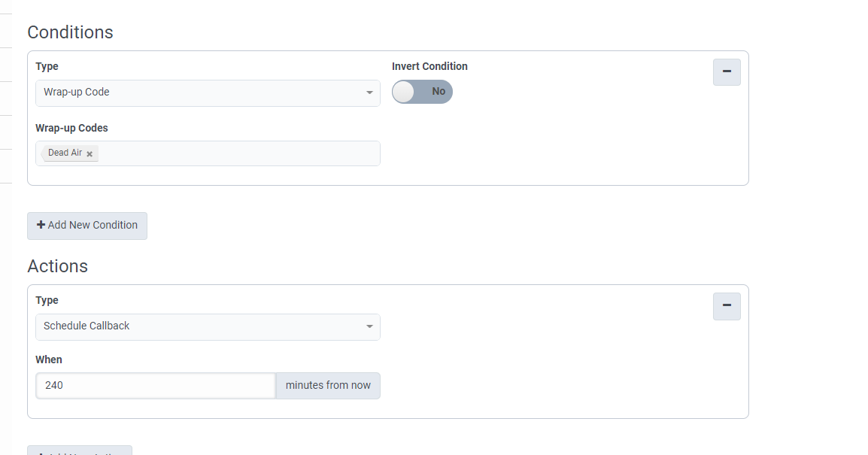Delete the Wrap-up Code condition with minus button
The height and width of the screenshot is (455, 868).
click(727, 72)
